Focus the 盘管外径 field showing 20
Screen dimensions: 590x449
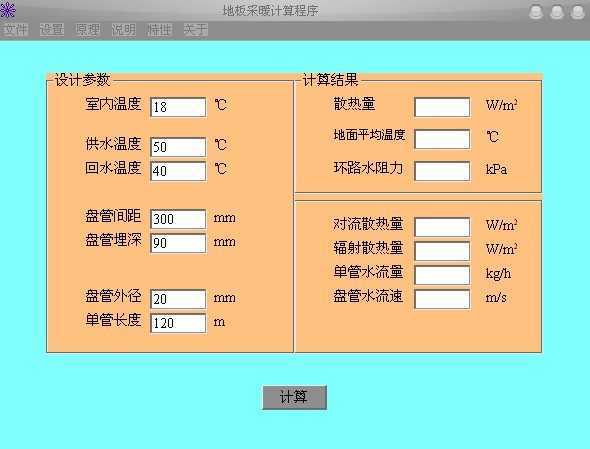(178, 299)
